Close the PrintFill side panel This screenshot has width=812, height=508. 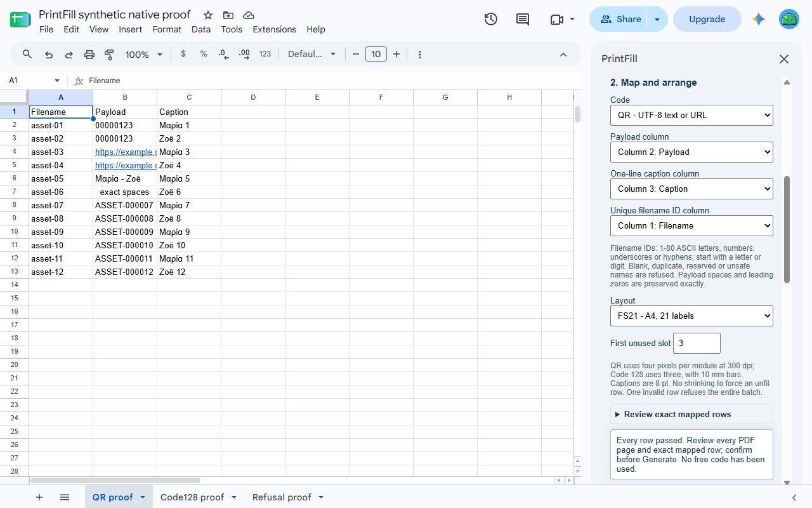pyautogui.click(x=784, y=59)
